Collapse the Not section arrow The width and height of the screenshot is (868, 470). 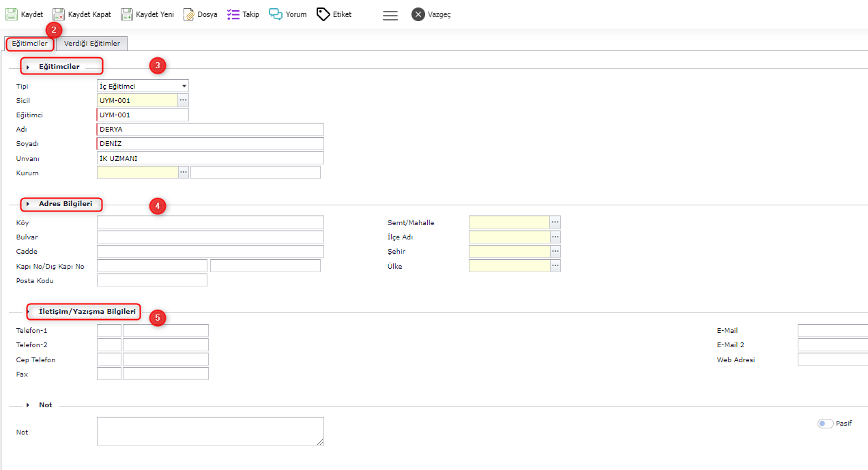(28, 405)
